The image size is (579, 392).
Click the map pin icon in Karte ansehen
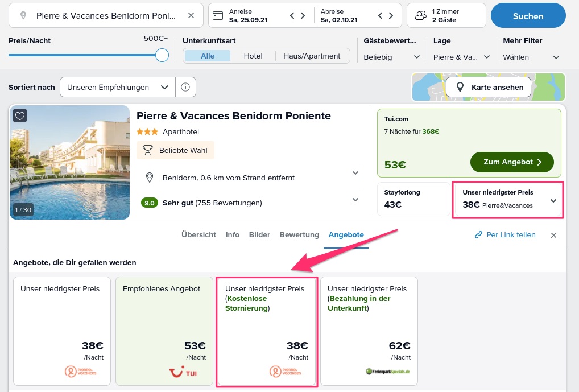(460, 87)
